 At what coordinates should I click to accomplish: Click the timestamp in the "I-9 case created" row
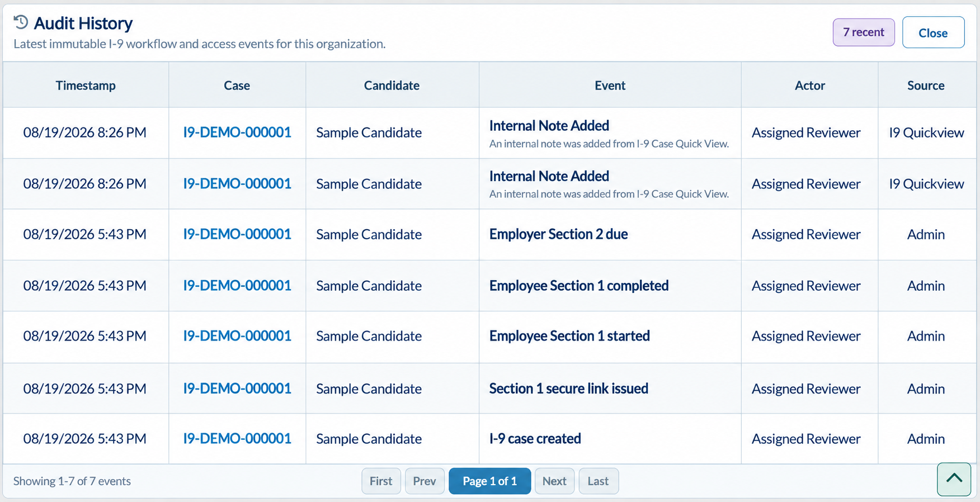(x=85, y=439)
